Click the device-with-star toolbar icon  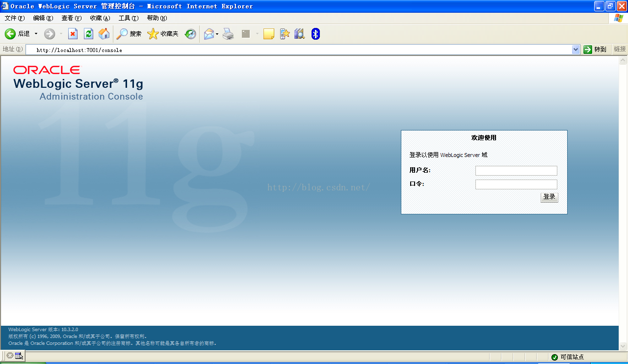pyautogui.click(x=285, y=34)
